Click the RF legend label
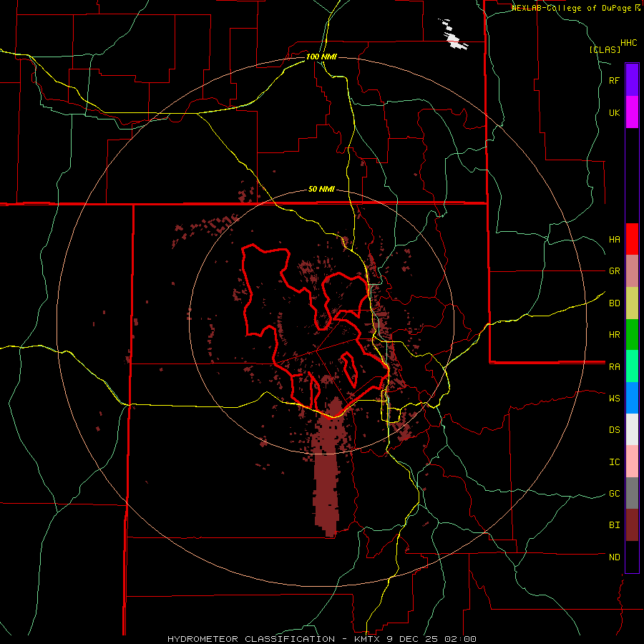Screen dimensions: 644x644 click(x=615, y=80)
